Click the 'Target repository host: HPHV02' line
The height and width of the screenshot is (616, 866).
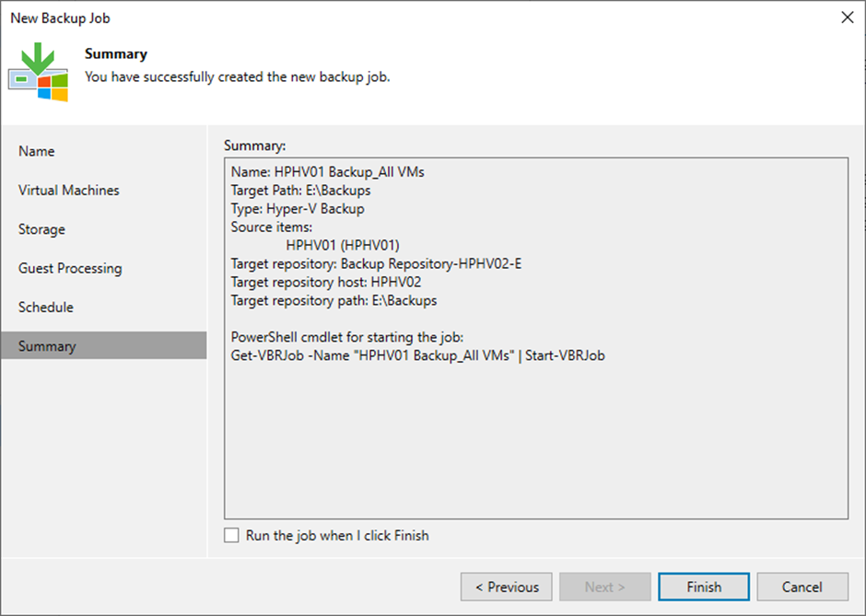[x=326, y=282]
